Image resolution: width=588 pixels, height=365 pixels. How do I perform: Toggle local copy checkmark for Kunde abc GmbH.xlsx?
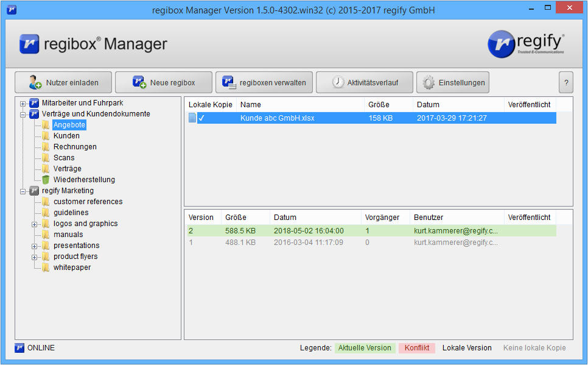(201, 118)
